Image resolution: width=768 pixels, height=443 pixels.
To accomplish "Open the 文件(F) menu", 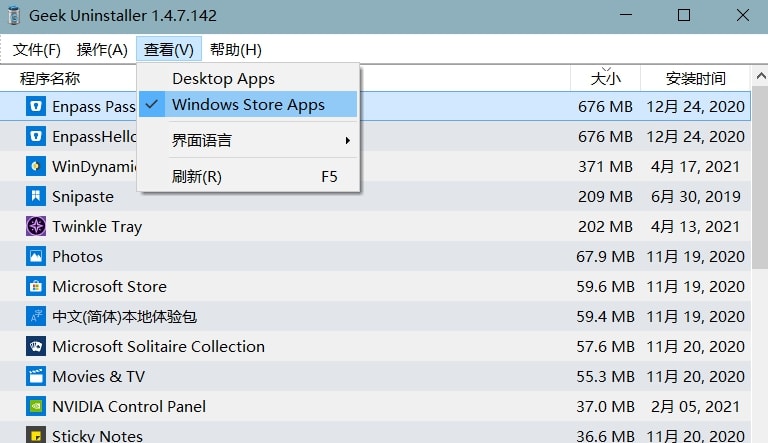I will click(37, 49).
